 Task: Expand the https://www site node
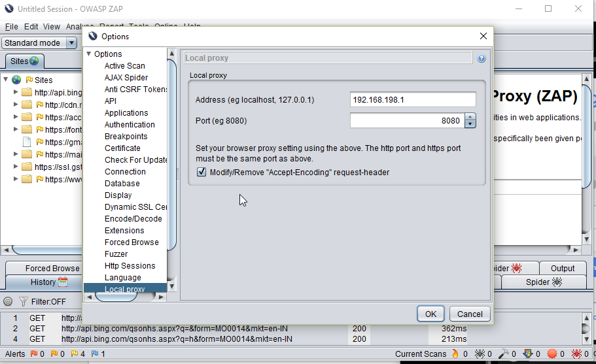pos(16,179)
